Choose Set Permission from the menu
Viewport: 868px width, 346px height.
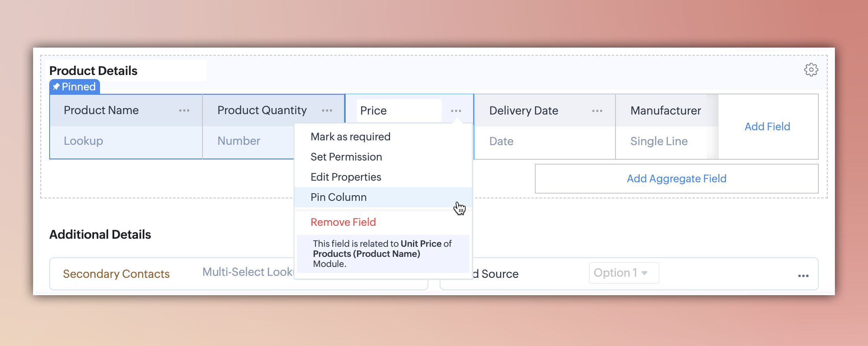[346, 157]
